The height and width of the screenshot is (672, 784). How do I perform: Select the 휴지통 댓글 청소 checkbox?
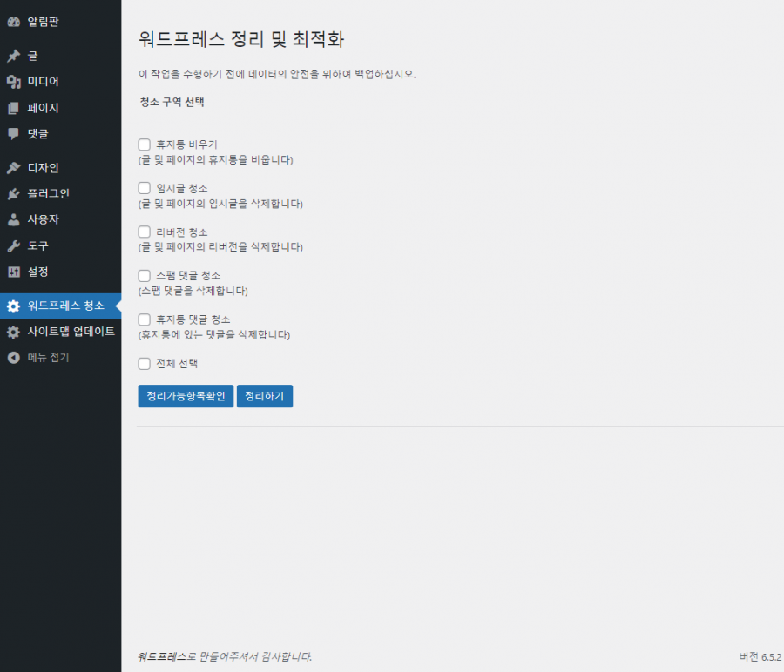click(x=144, y=319)
